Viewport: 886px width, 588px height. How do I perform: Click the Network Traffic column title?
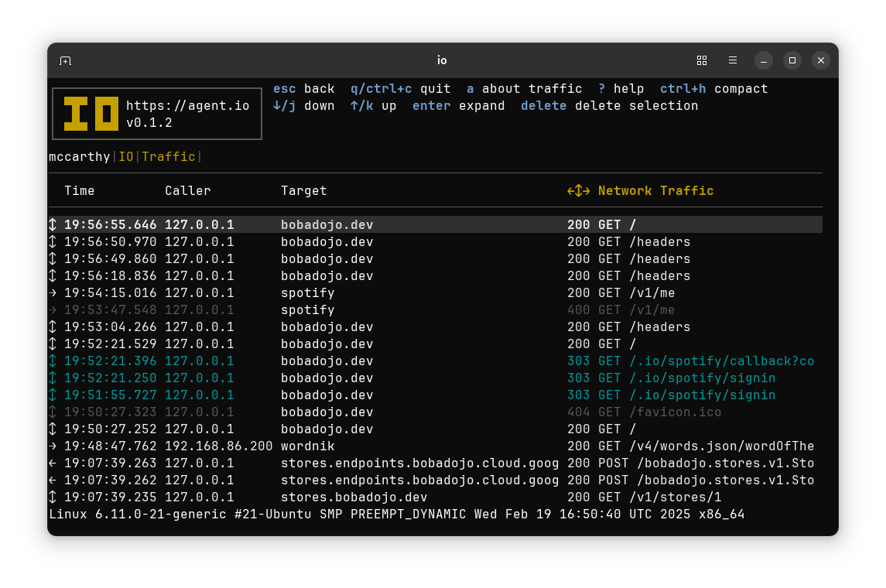pyautogui.click(x=655, y=191)
